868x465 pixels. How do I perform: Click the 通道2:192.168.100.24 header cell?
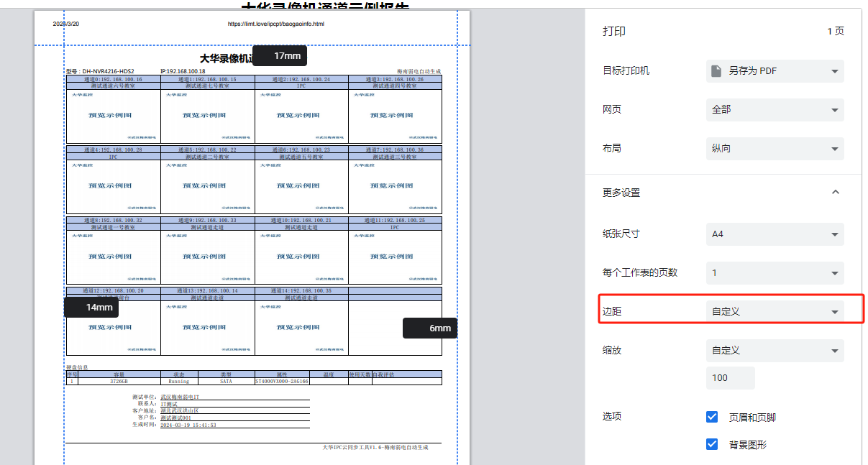click(x=301, y=79)
